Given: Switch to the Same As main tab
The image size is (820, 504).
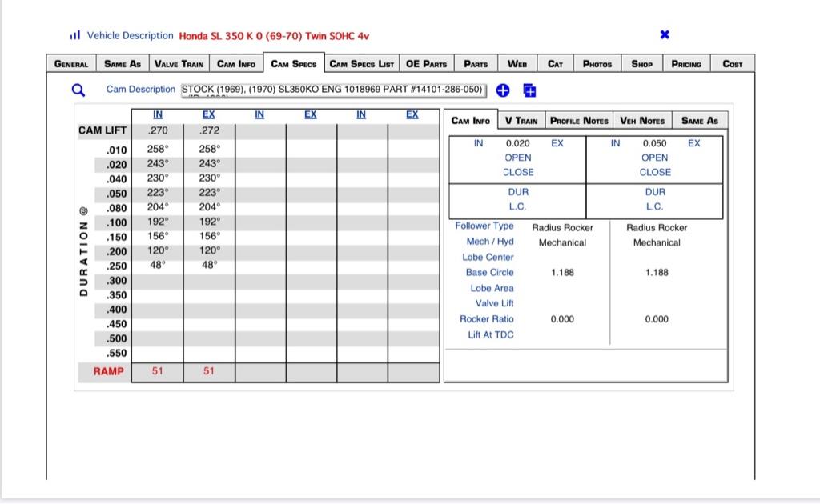Looking at the screenshot, I should click(x=123, y=64).
